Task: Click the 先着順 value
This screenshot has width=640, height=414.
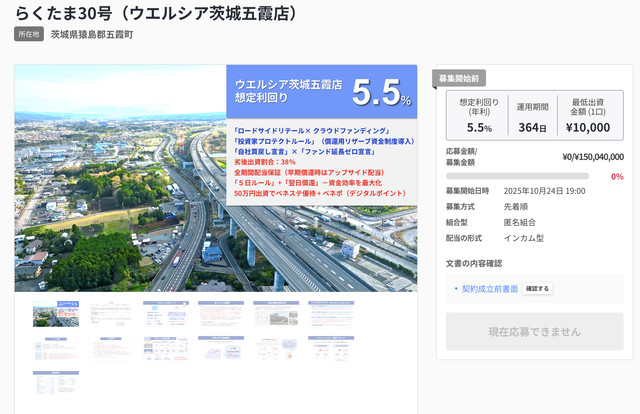Action: 516,207
